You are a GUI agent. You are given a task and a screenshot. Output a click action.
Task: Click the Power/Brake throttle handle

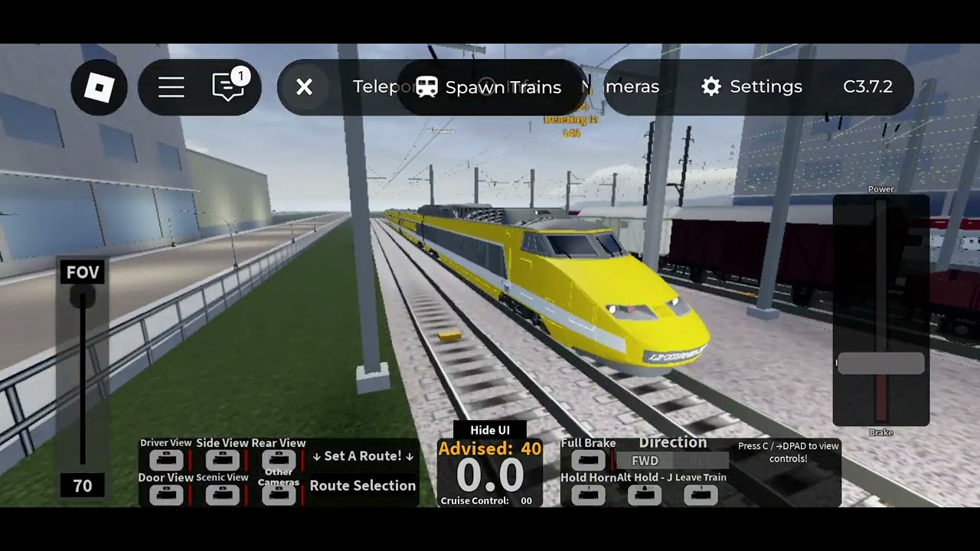pyautogui.click(x=880, y=364)
